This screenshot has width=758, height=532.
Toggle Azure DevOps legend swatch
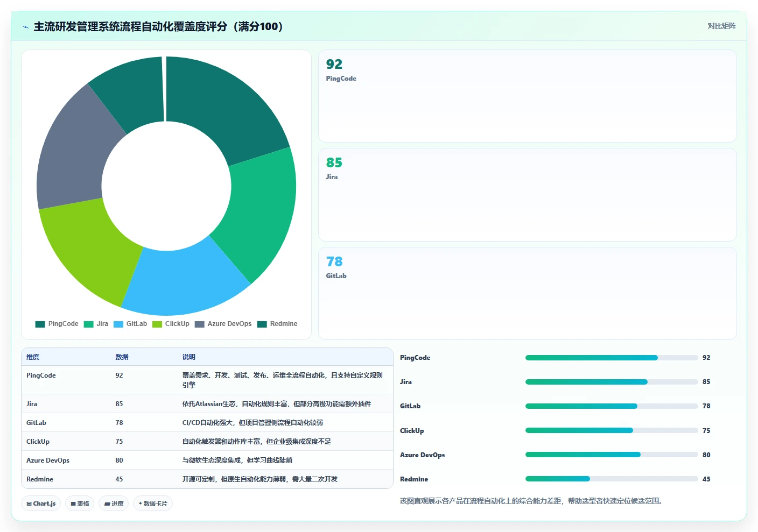point(200,324)
